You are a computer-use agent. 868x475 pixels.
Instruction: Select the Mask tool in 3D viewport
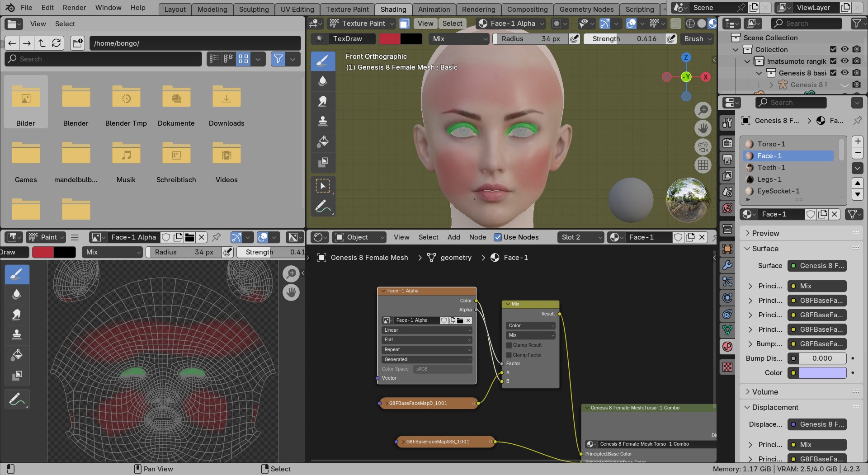pos(323,162)
